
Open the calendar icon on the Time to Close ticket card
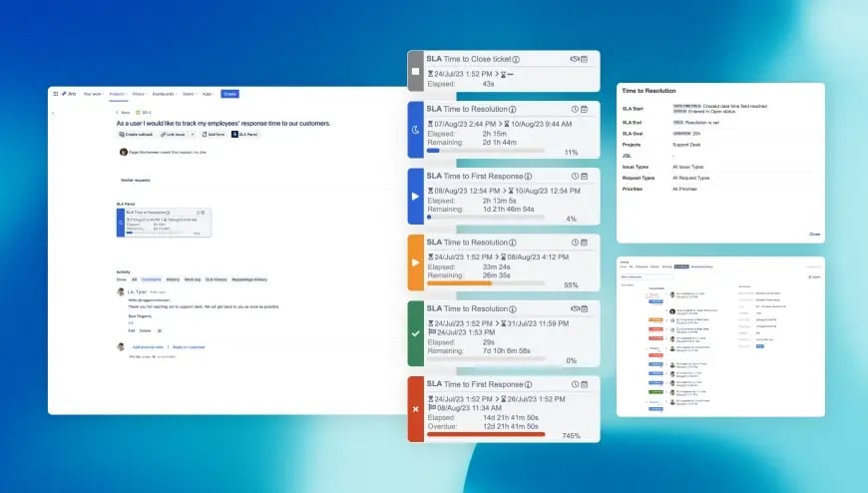coord(584,59)
